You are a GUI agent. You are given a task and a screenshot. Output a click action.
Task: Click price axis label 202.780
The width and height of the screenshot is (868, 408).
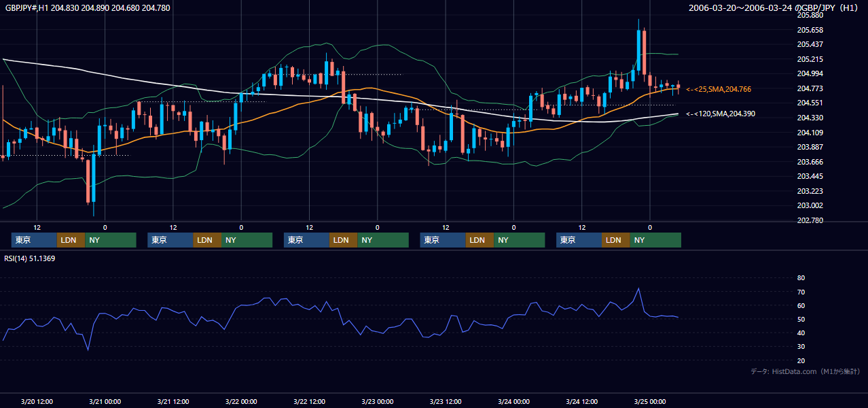pyautogui.click(x=810, y=220)
